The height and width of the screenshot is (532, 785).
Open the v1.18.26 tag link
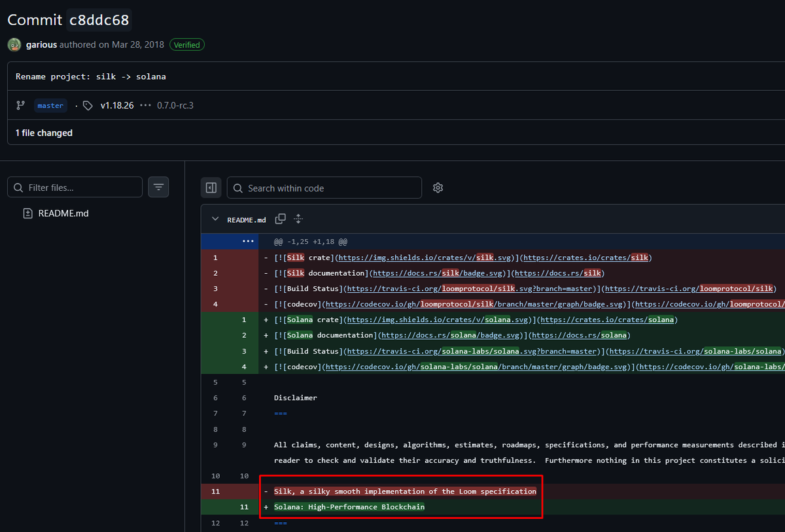coord(117,105)
